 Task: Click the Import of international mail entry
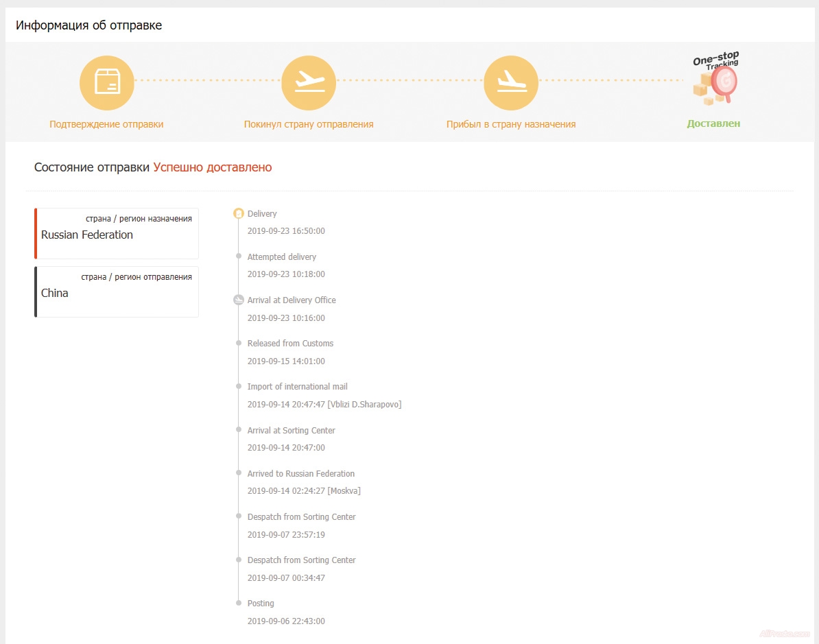click(x=297, y=387)
